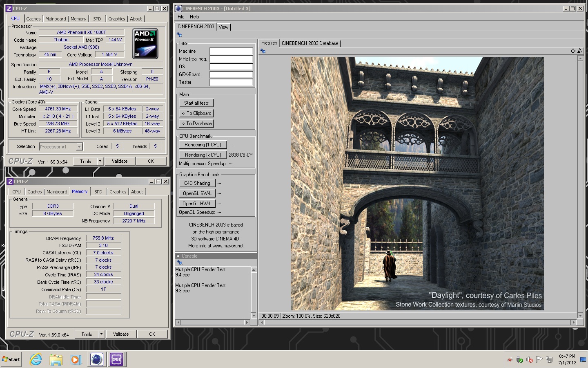Open Internet Explorer from the taskbar

pos(36,359)
